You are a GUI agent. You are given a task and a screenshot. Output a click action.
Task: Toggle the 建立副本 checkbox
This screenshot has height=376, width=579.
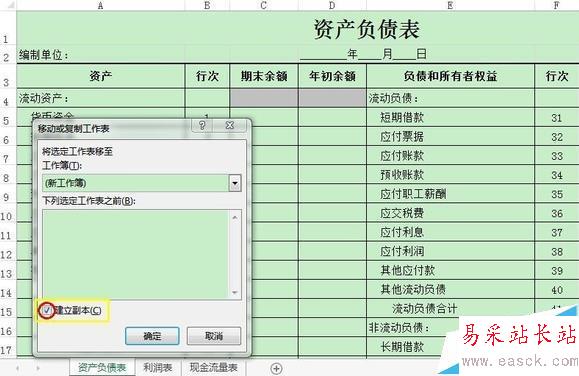[x=47, y=310]
